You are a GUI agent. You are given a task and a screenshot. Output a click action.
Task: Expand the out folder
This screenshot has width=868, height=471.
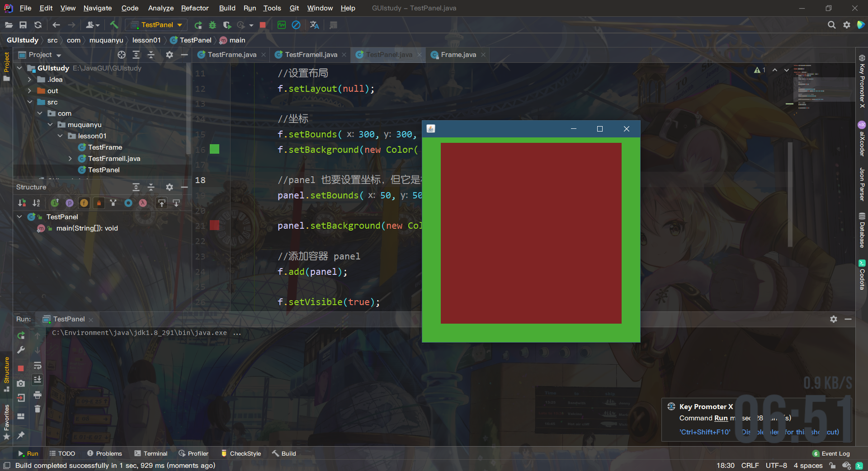30,91
